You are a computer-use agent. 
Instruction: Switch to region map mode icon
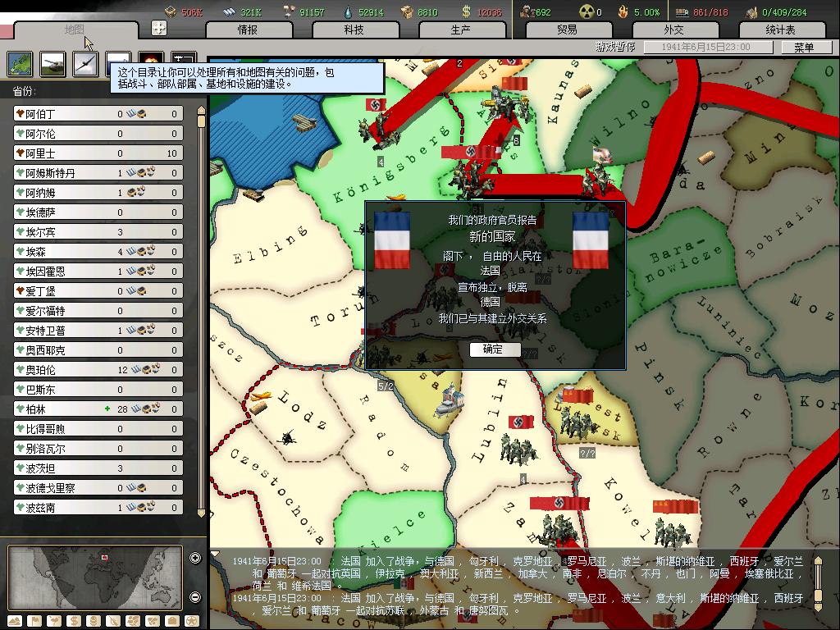tap(133, 622)
